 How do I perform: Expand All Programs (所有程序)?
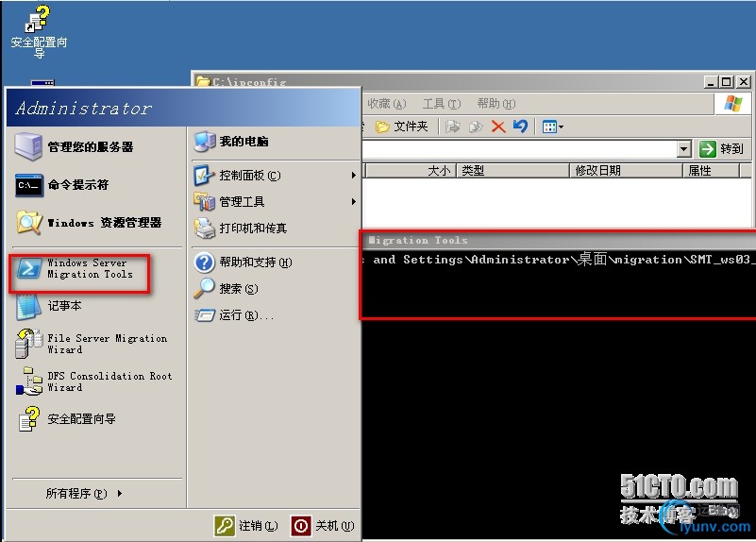[x=83, y=493]
